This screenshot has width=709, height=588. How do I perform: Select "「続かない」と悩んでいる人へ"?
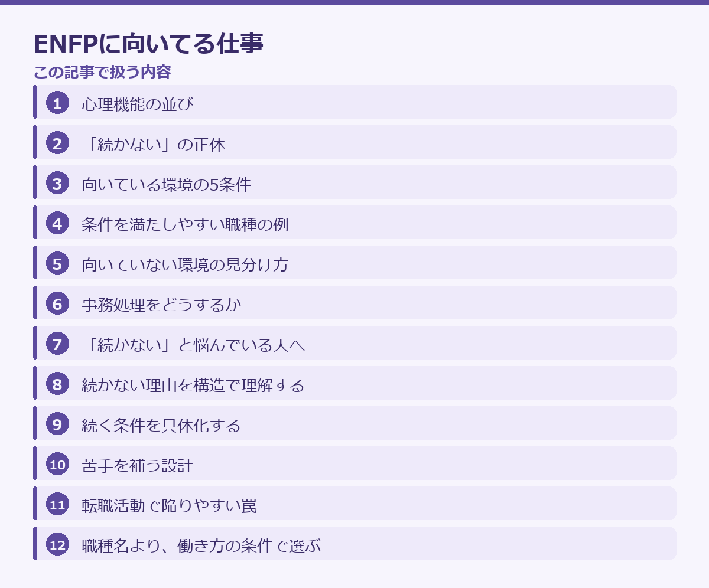(x=354, y=343)
